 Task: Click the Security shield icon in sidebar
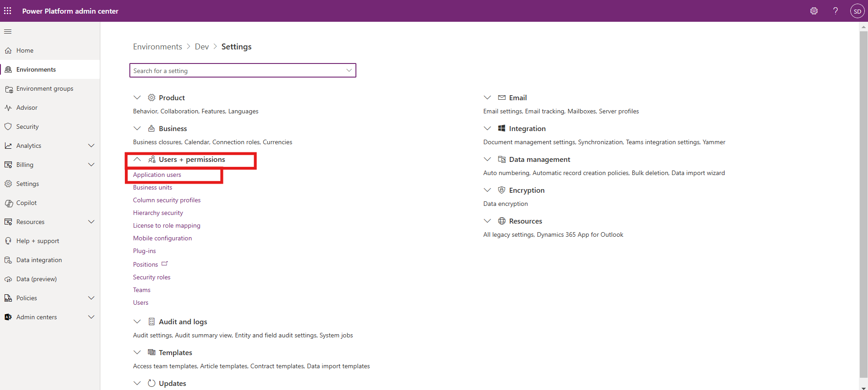coord(8,127)
